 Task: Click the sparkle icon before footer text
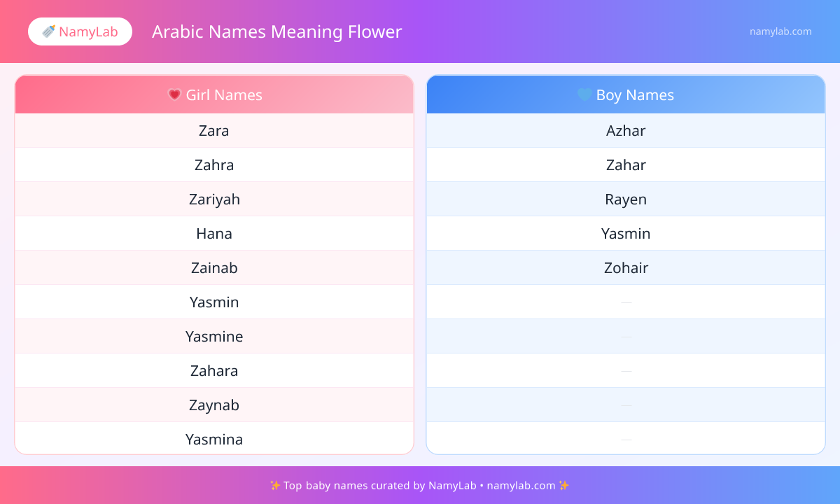(x=275, y=485)
